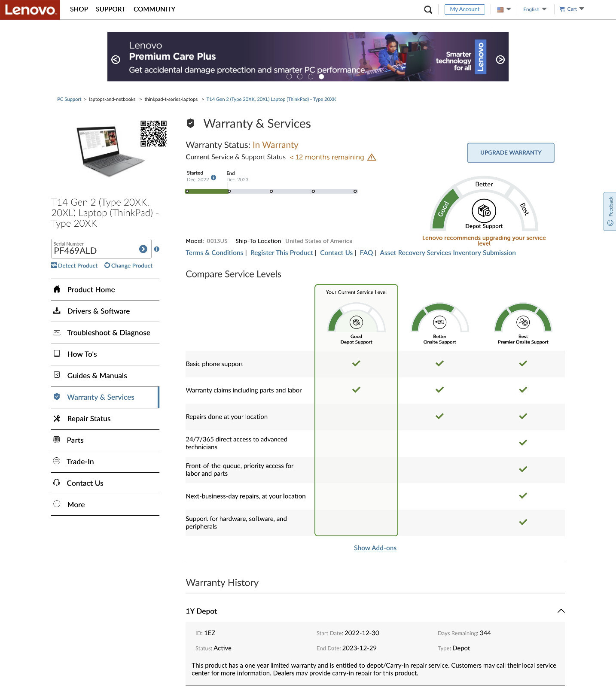
Task: Click the product QR code
Action: click(x=153, y=134)
